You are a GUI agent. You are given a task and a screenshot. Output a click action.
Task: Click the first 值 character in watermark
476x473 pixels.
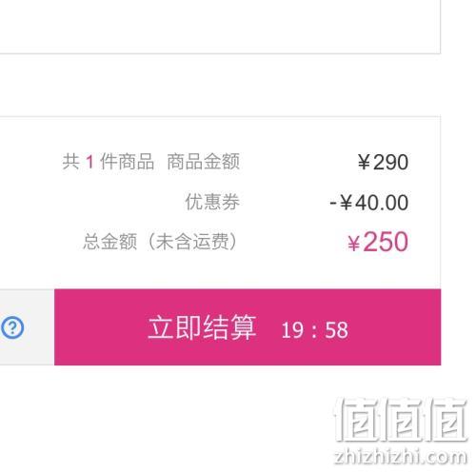tap(357, 420)
